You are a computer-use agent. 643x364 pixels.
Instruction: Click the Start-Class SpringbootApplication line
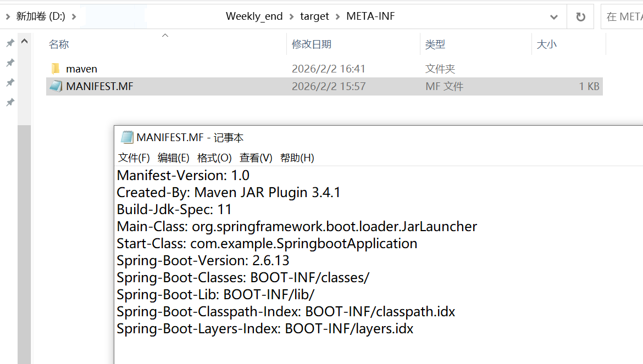pos(267,244)
